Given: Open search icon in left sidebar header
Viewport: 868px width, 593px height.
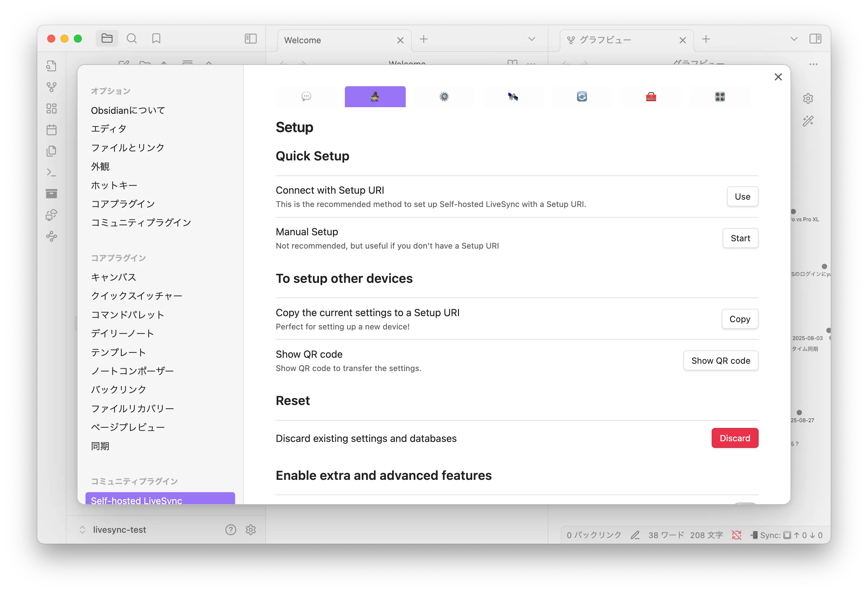Looking at the screenshot, I should tap(131, 39).
